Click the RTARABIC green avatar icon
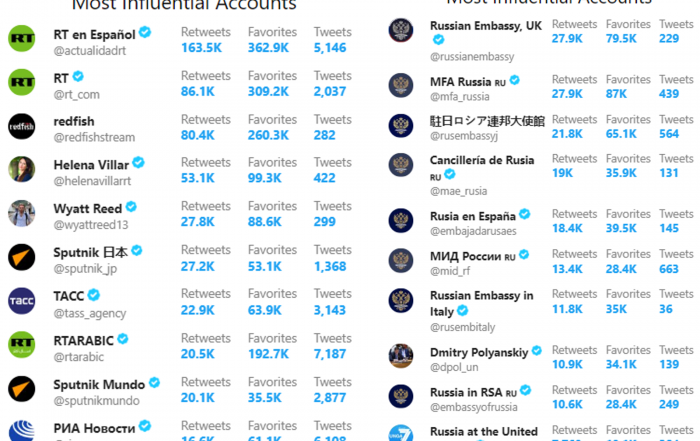The image size is (700, 441). pos(21,345)
